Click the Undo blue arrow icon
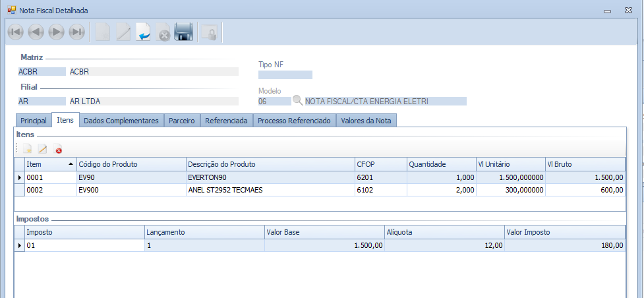The height and width of the screenshot is (298, 644). click(143, 32)
